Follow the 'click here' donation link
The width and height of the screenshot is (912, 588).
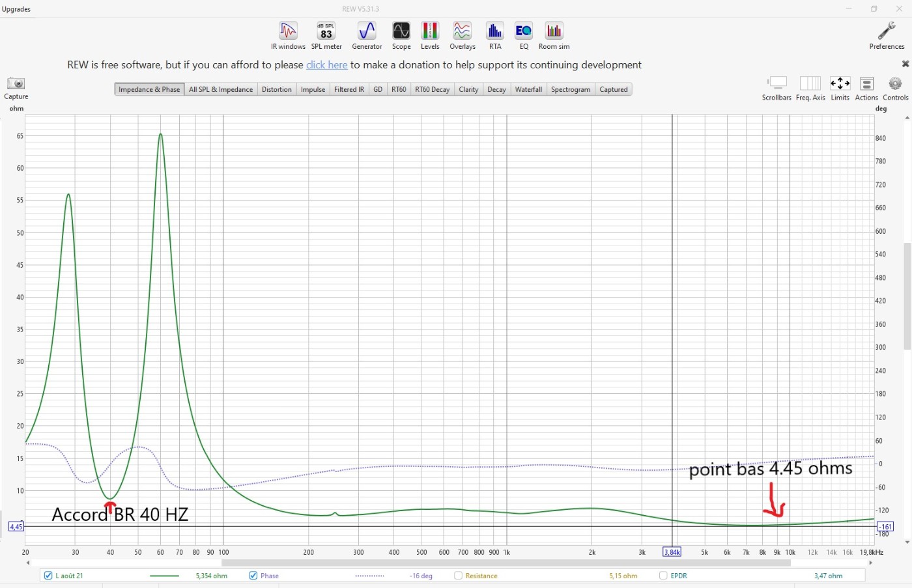pyautogui.click(x=327, y=64)
